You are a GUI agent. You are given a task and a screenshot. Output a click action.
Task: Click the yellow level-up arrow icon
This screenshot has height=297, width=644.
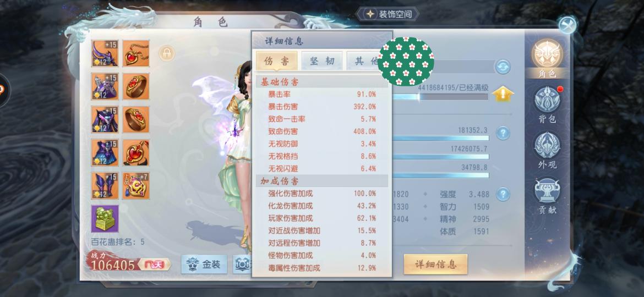coord(503,94)
